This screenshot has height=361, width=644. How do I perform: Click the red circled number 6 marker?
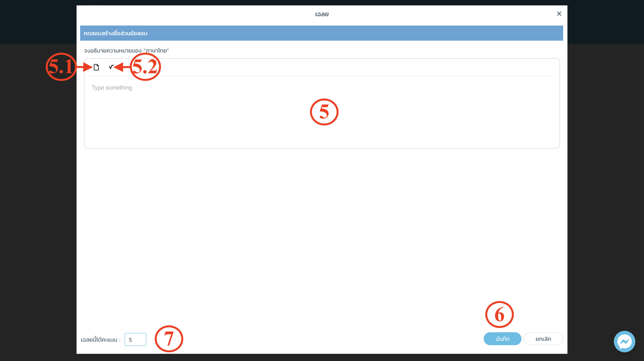point(499,314)
